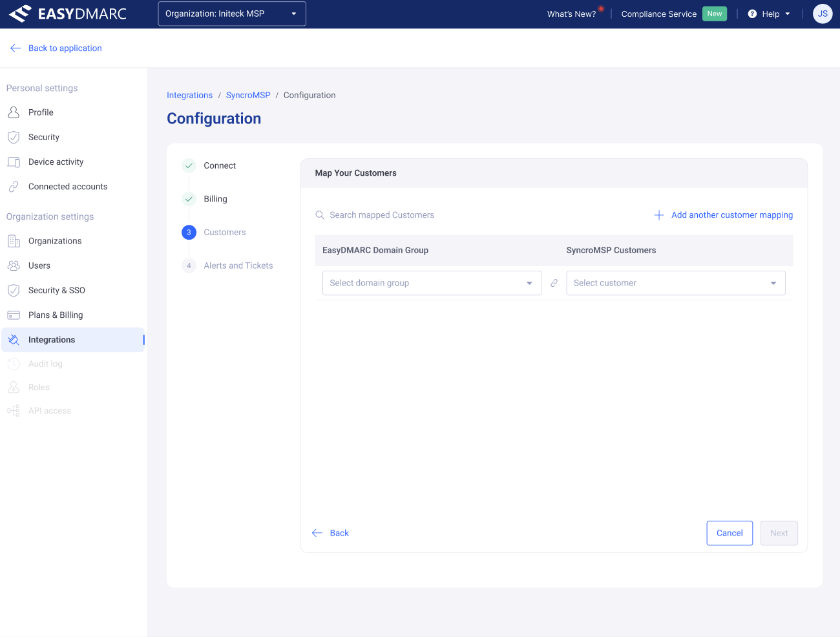Screen dimensions: 840x637
Task: Click the plus icon for mapping
Action: pos(659,215)
